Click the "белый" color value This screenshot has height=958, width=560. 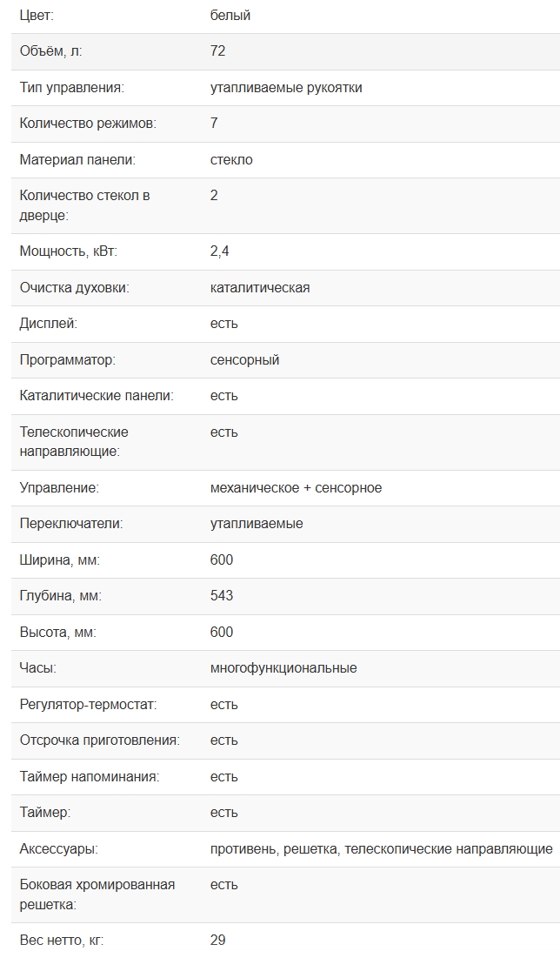click(230, 16)
